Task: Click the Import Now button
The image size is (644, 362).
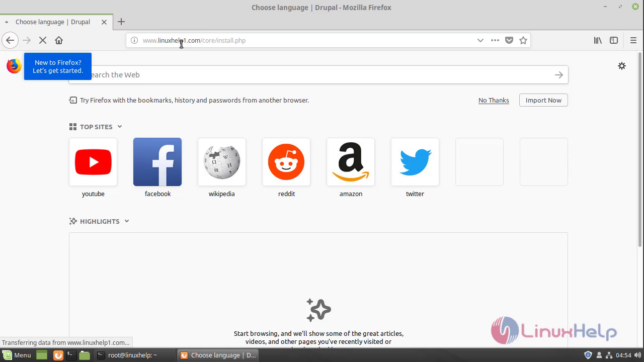Action: 543,100
